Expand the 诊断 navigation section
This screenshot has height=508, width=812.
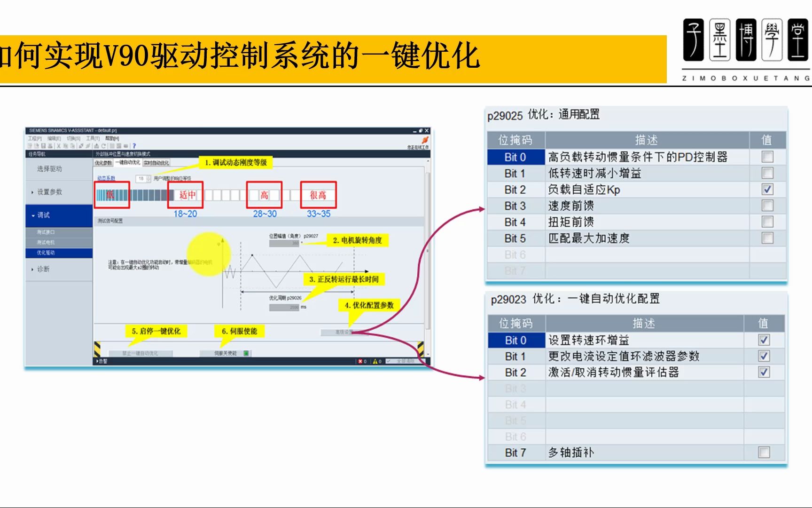tap(59, 269)
